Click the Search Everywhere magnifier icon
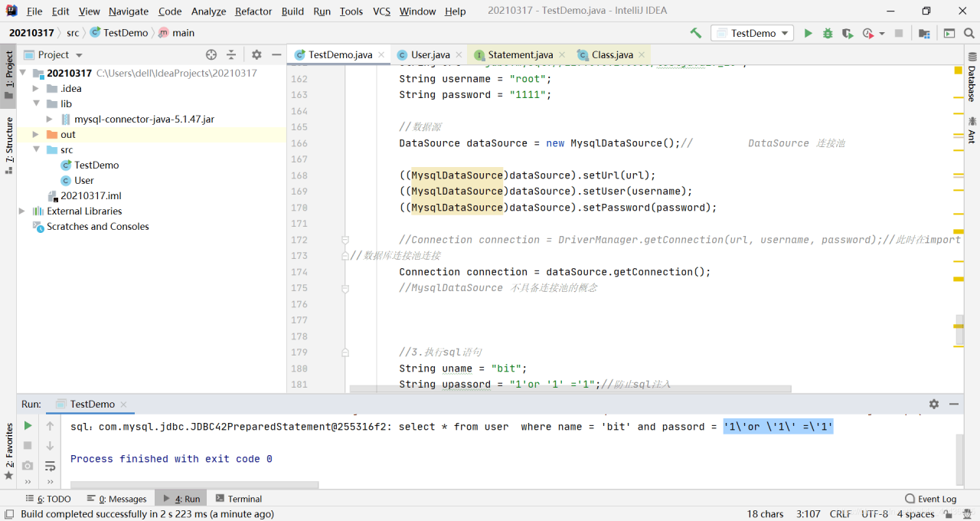Viewport: 980px width, 521px height. pyautogui.click(x=969, y=33)
